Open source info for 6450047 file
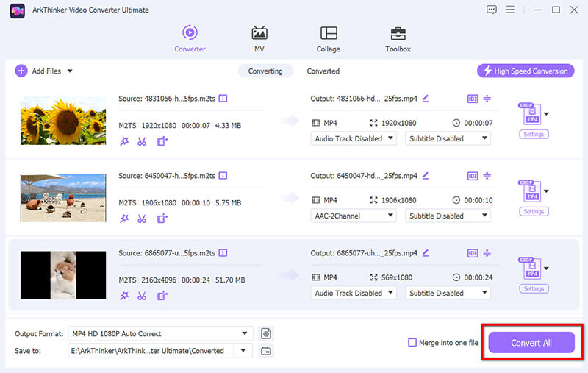Screen dimensions: 588x373 click(x=223, y=176)
